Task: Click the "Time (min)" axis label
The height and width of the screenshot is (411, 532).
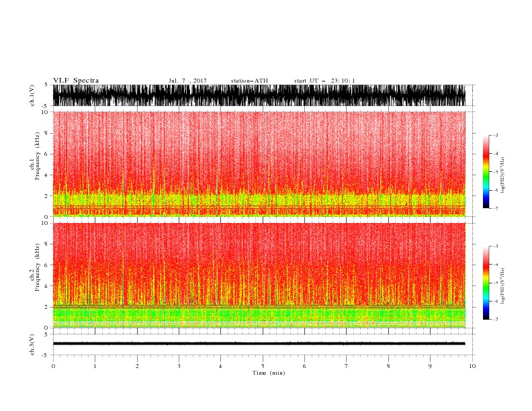Action: click(269, 373)
